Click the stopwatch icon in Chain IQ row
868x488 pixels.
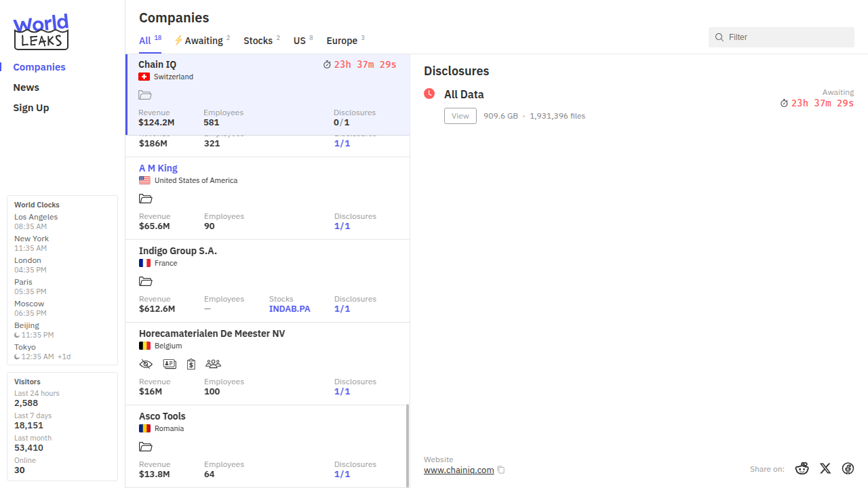coord(327,65)
